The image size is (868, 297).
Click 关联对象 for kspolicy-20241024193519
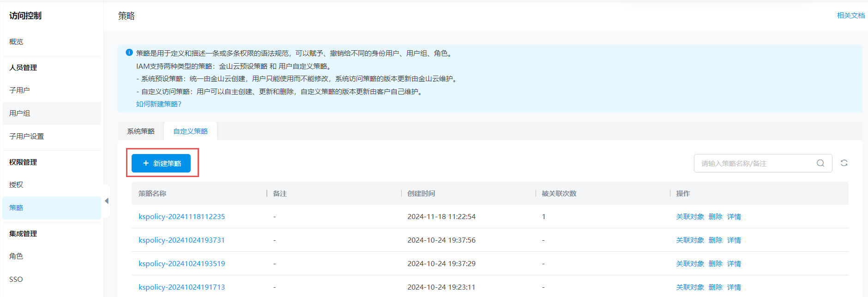pos(690,264)
